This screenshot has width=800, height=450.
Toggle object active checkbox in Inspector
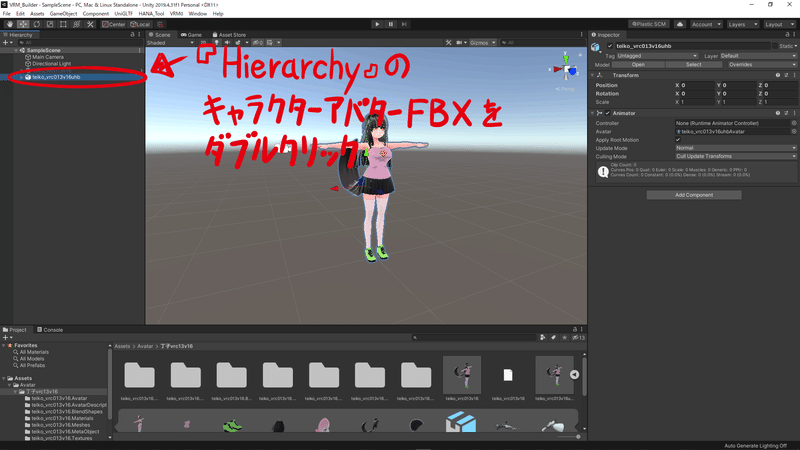tap(610, 46)
